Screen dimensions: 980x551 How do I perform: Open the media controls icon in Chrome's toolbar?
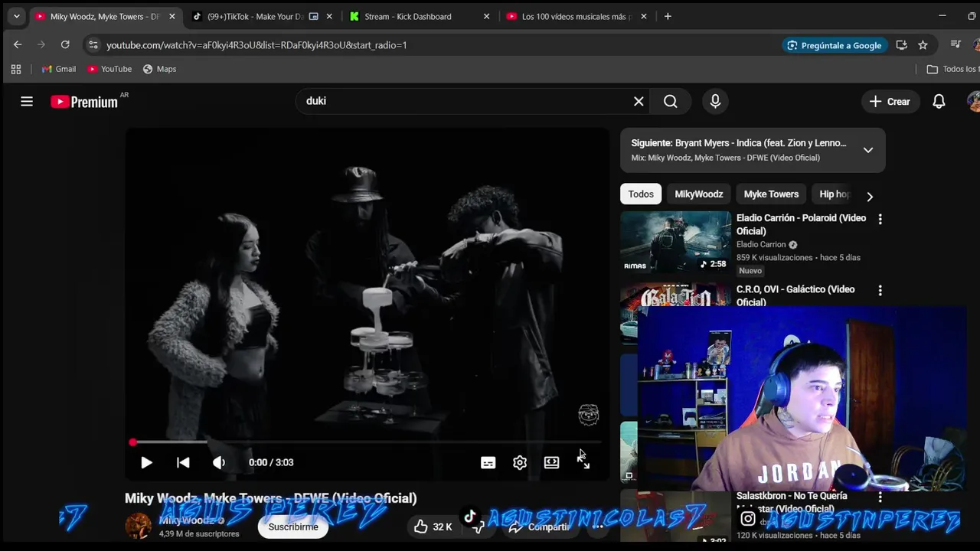click(x=955, y=45)
